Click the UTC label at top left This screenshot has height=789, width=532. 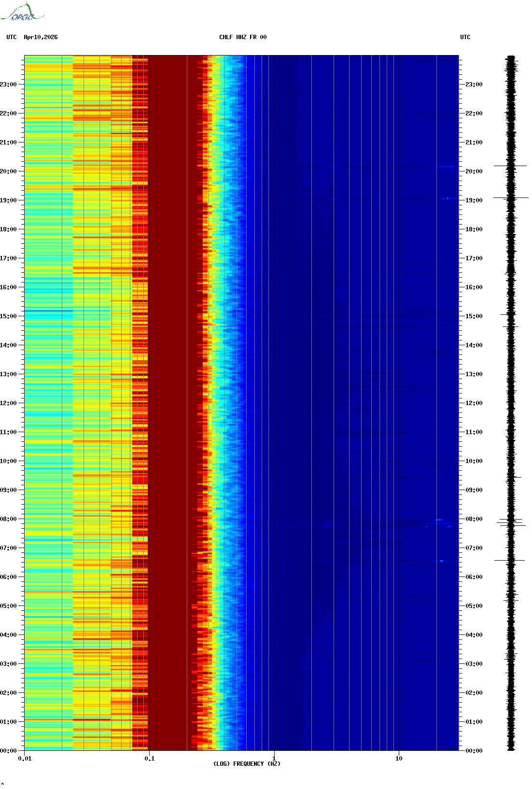pos(12,37)
